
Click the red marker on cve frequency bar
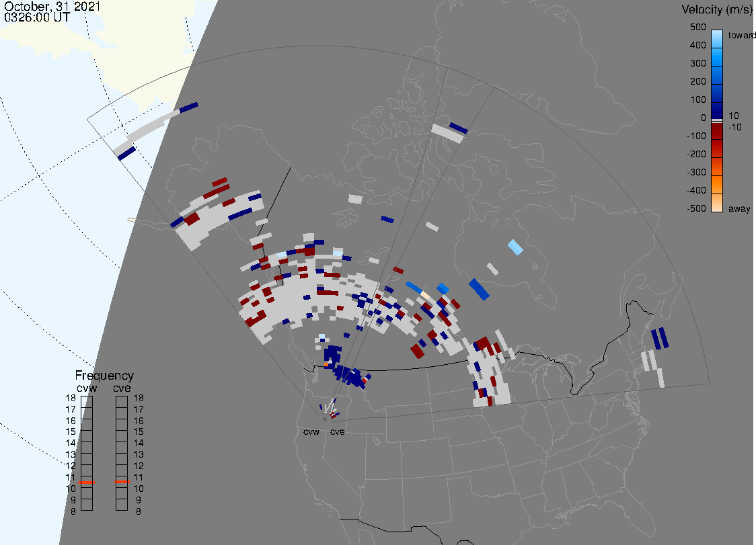122,482
